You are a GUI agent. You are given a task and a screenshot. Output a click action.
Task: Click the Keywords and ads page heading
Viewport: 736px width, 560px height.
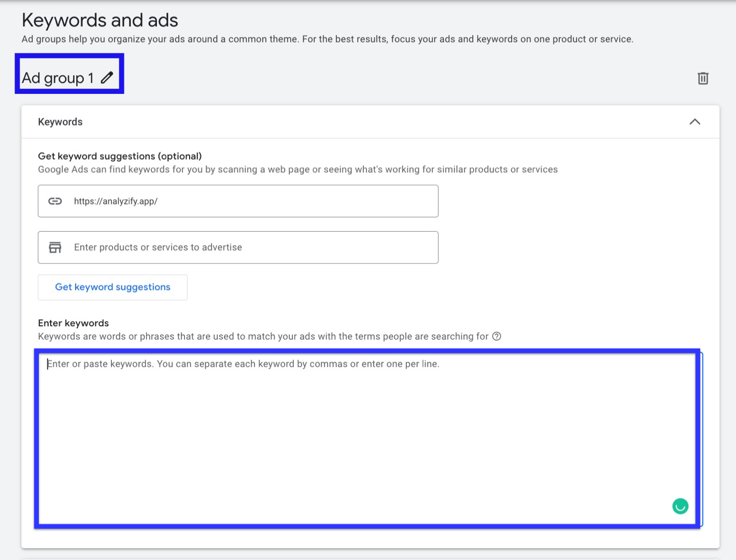click(100, 20)
